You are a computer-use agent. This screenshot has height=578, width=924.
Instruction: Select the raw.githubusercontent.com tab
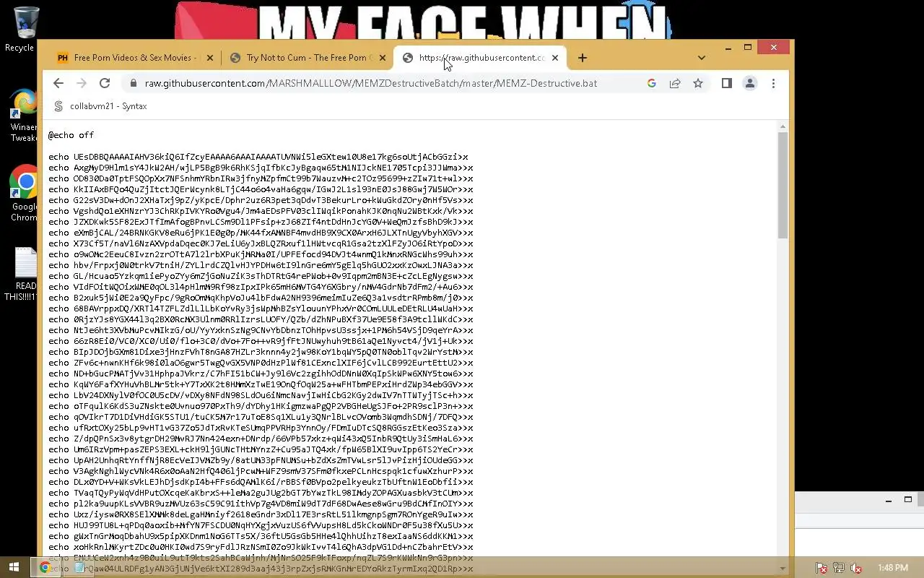pos(480,58)
